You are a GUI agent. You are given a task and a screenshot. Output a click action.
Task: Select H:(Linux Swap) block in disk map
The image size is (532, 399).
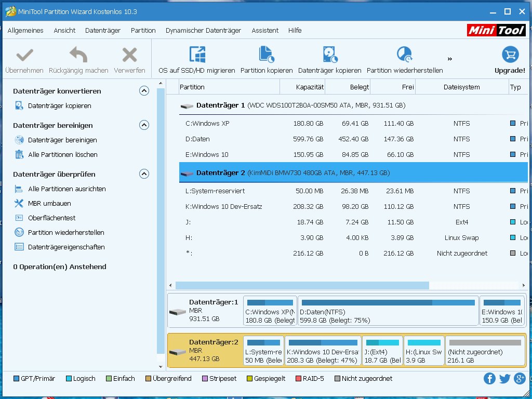pyautogui.click(x=424, y=351)
